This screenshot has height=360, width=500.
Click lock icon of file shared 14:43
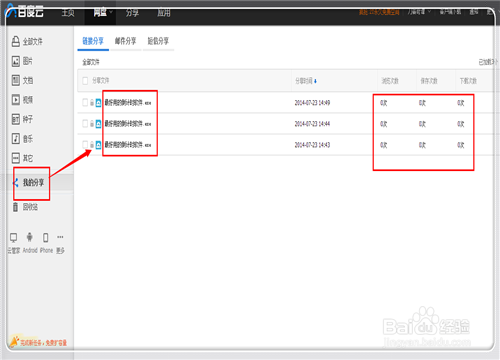pyautogui.click(x=92, y=145)
